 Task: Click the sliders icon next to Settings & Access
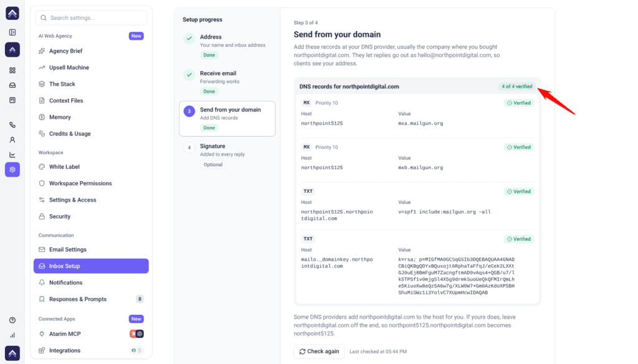(42, 200)
